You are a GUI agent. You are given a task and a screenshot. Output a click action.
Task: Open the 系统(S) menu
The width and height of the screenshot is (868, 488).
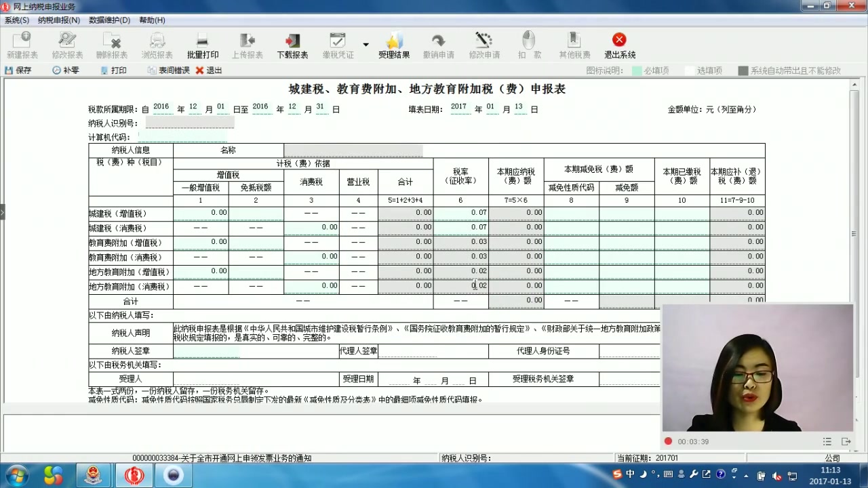tap(17, 20)
